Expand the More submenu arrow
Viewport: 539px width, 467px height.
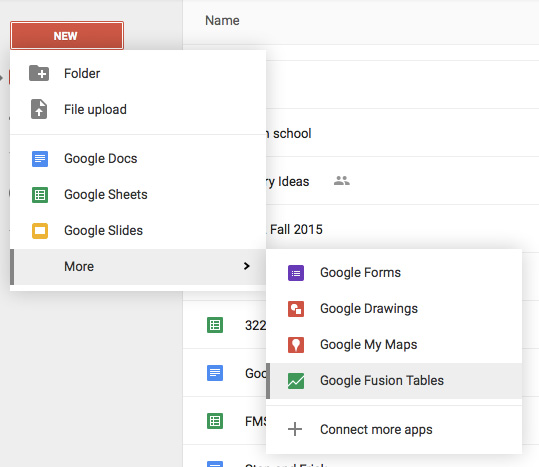246,266
